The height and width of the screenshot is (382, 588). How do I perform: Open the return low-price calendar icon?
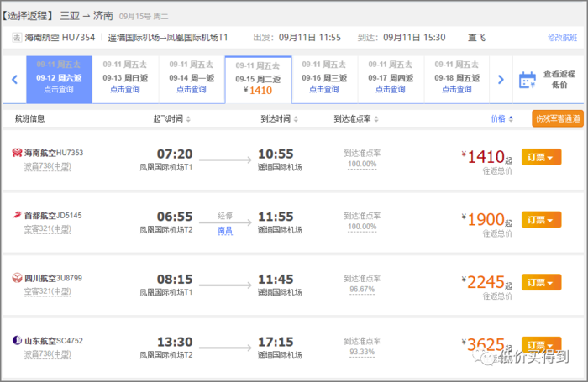tap(528, 80)
